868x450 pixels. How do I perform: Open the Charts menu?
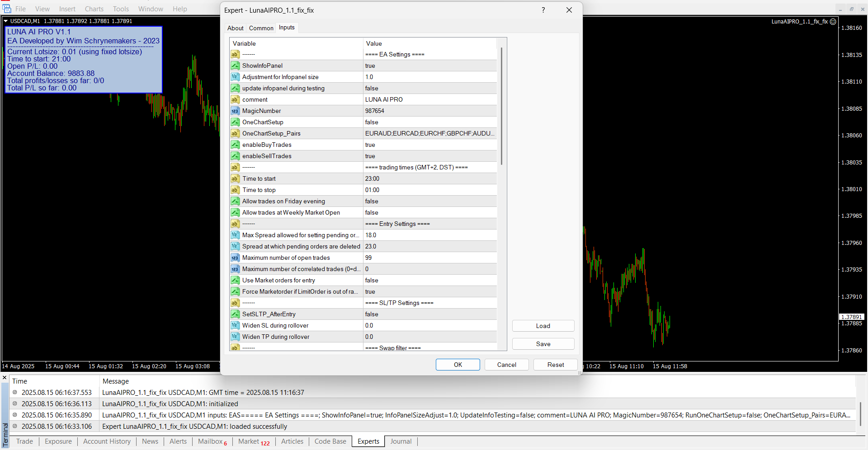point(94,9)
